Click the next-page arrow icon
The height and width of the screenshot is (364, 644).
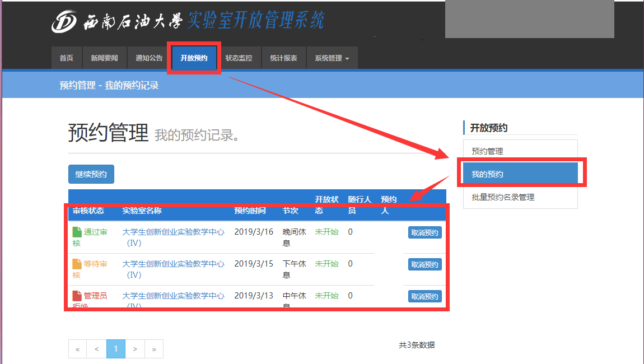(134, 348)
